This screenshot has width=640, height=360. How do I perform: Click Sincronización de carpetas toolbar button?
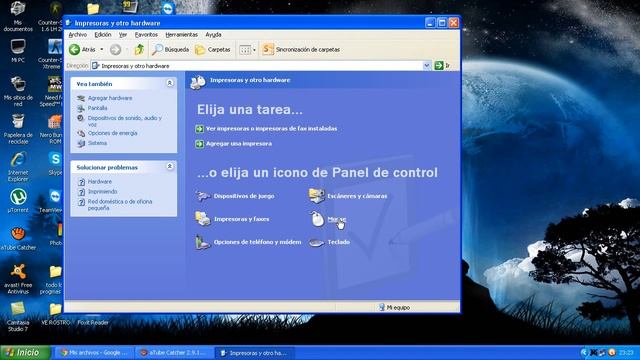click(301, 49)
